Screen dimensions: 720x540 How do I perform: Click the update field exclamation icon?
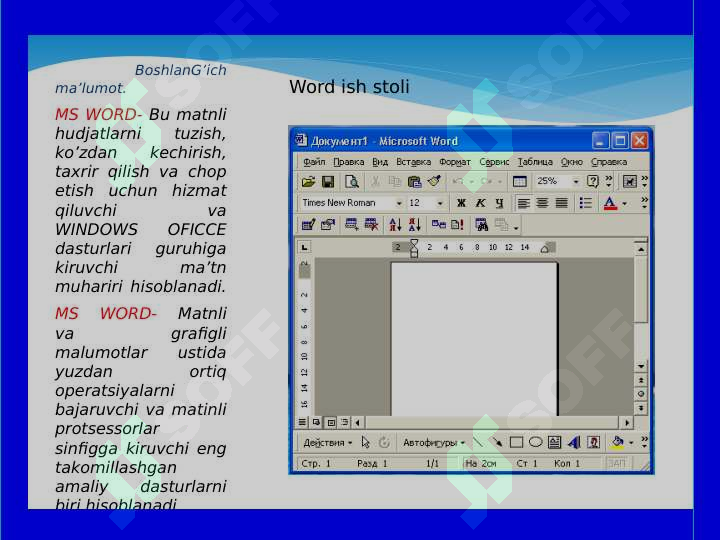click(x=457, y=225)
